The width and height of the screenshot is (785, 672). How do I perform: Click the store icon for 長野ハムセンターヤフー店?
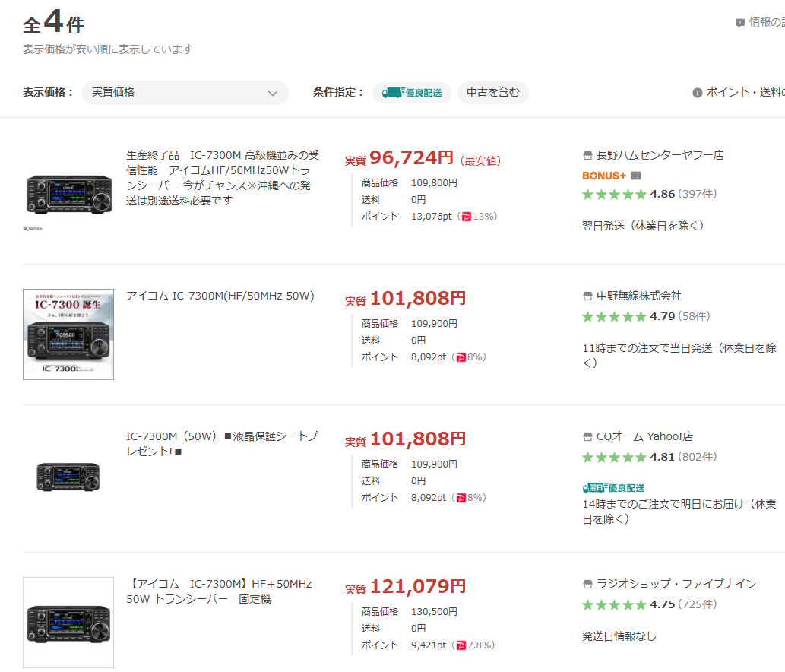(587, 155)
